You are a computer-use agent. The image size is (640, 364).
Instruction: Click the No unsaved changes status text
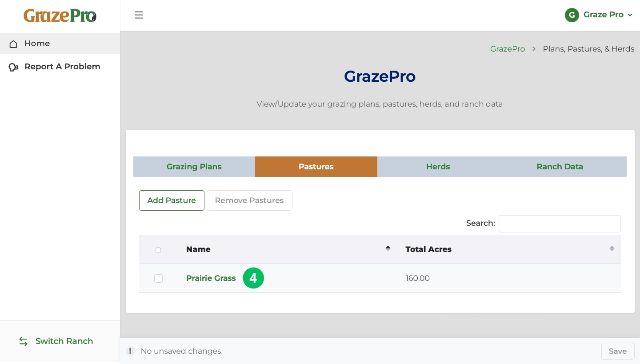pos(182,351)
